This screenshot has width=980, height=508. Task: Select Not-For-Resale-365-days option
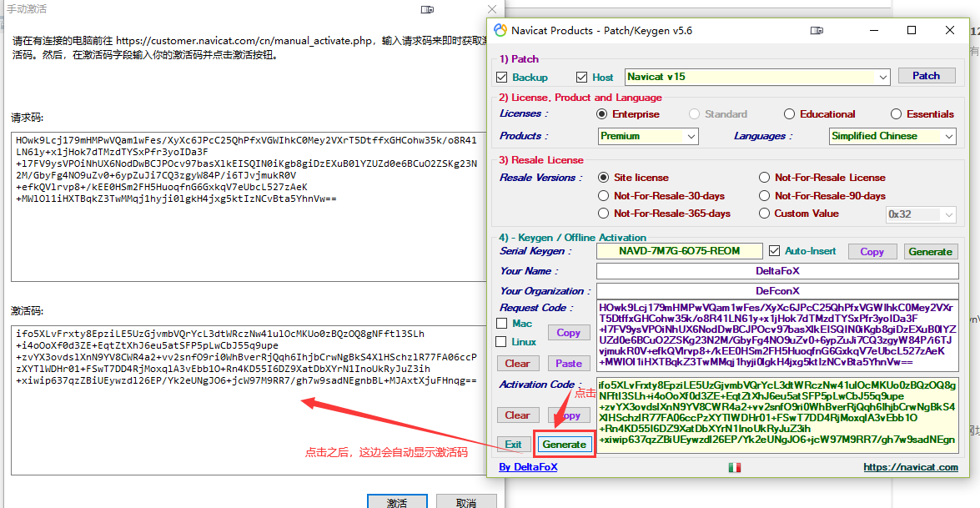click(x=603, y=213)
